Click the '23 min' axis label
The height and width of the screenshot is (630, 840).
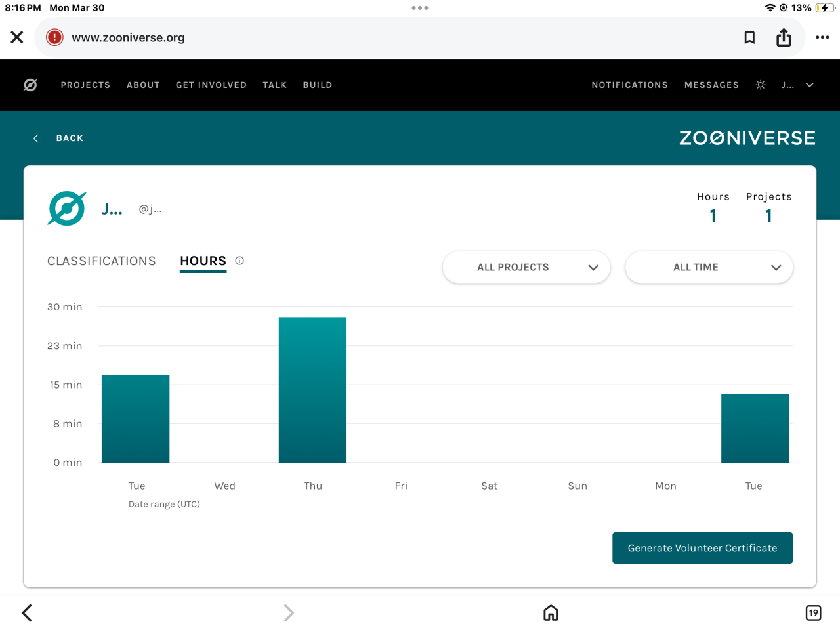click(65, 346)
